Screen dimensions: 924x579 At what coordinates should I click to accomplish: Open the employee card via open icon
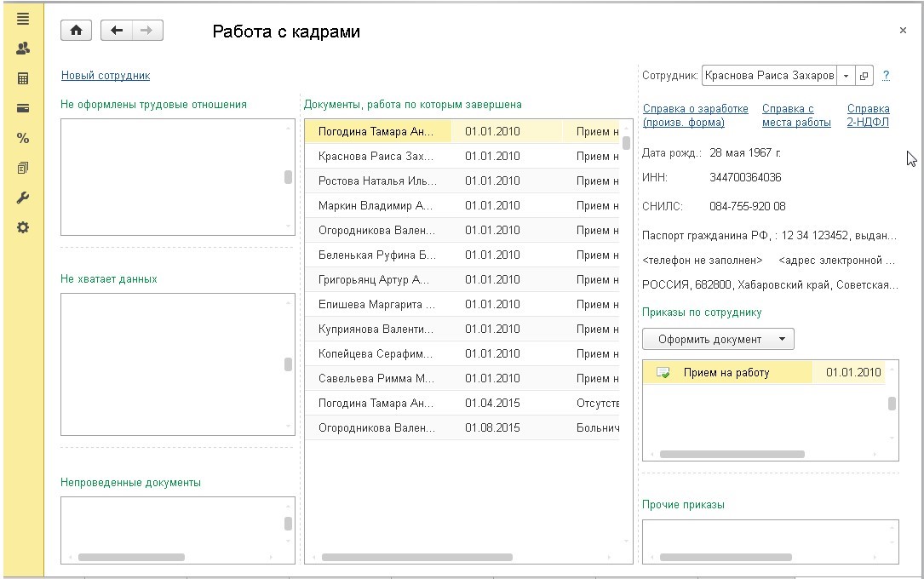coord(864,76)
